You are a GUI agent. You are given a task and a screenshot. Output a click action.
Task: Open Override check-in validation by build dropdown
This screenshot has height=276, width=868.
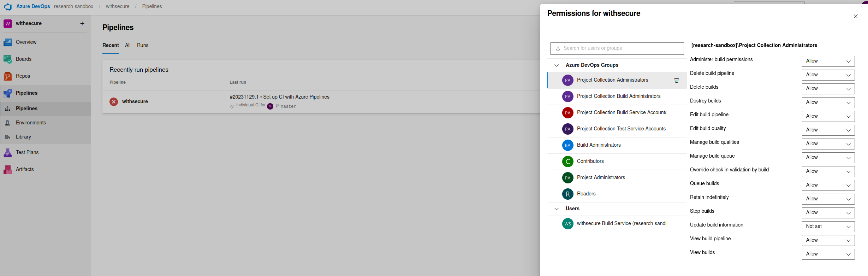(x=828, y=171)
